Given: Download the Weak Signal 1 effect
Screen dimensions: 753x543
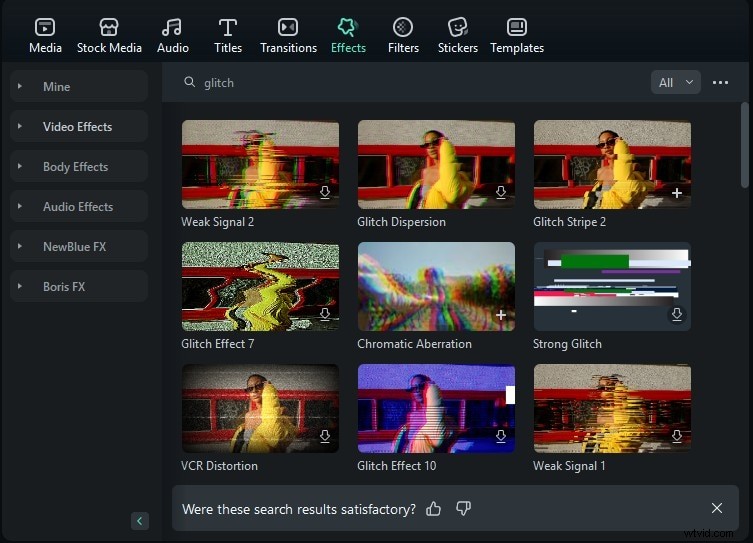Looking at the screenshot, I should click(677, 436).
